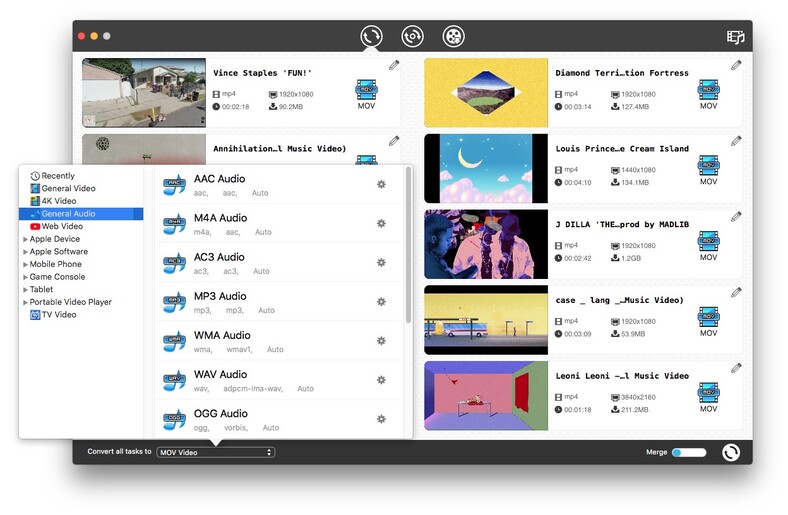
Task: Select the General Audio category
Action: 81,214
